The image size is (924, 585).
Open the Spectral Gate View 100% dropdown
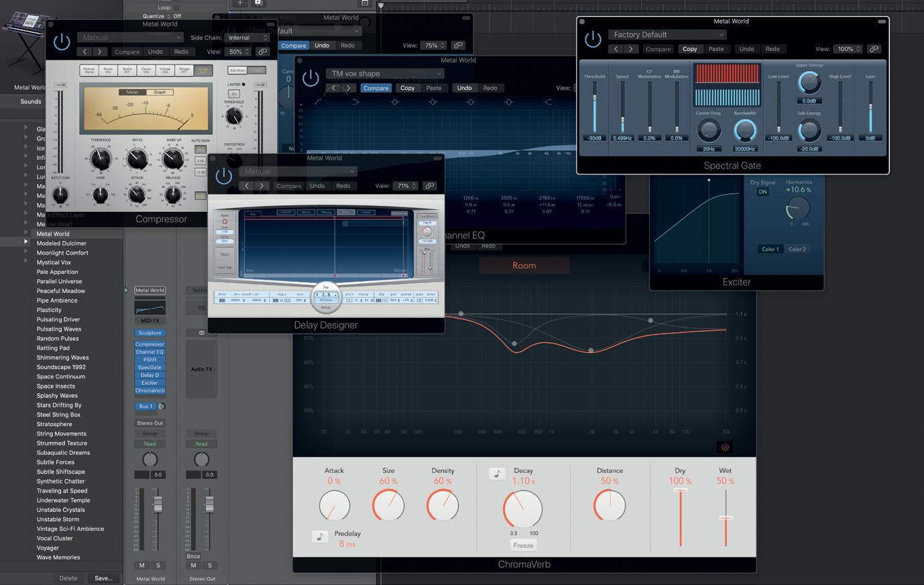[848, 49]
